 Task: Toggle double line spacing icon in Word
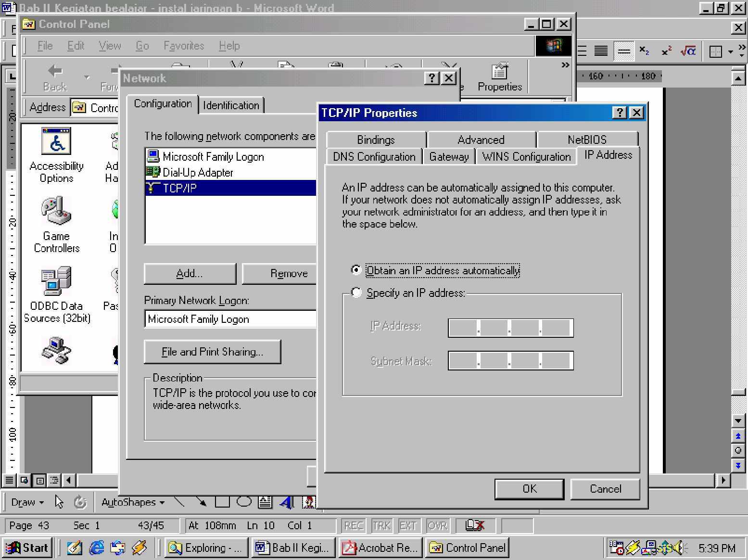click(x=623, y=51)
